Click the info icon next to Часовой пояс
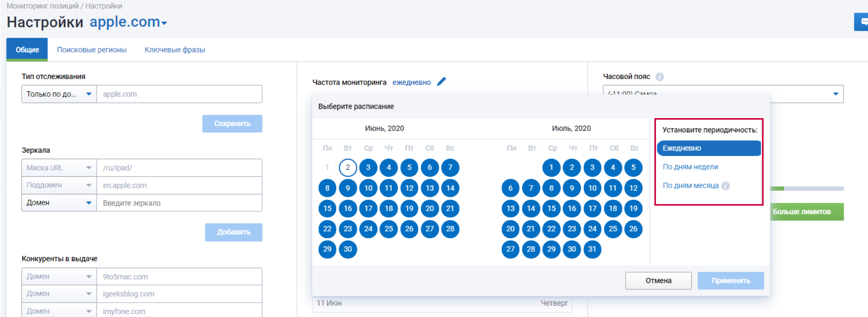 660,77
